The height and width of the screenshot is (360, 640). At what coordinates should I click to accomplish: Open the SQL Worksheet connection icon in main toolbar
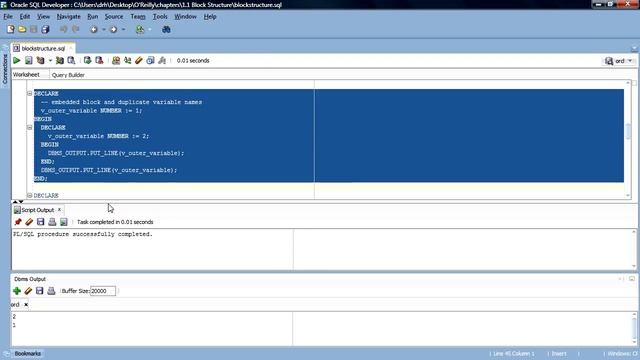140,29
